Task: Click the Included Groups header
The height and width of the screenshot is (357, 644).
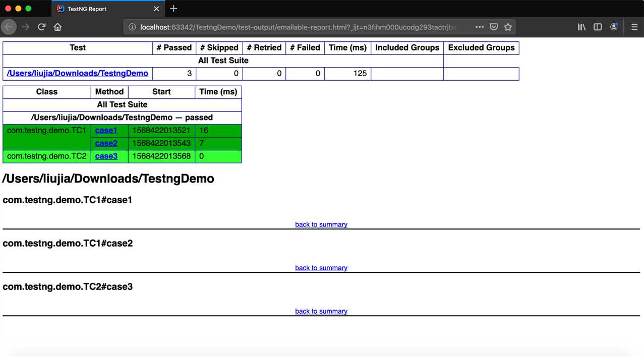Action: point(407,48)
